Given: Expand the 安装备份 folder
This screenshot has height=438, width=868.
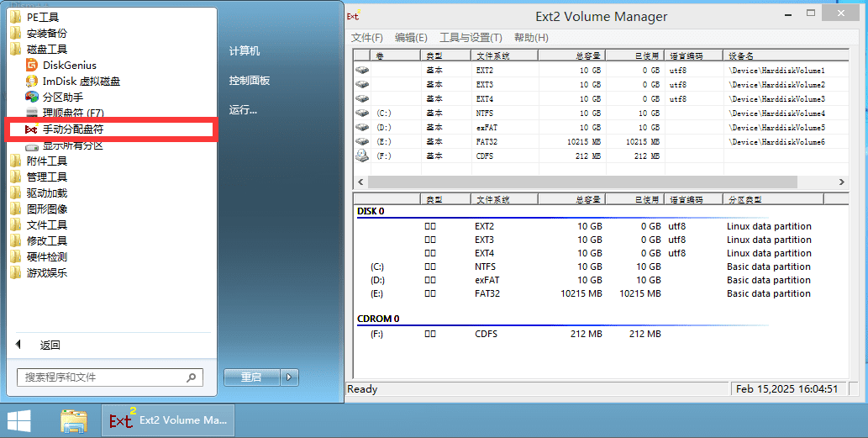Looking at the screenshot, I should pyautogui.click(x=38, y=34).
